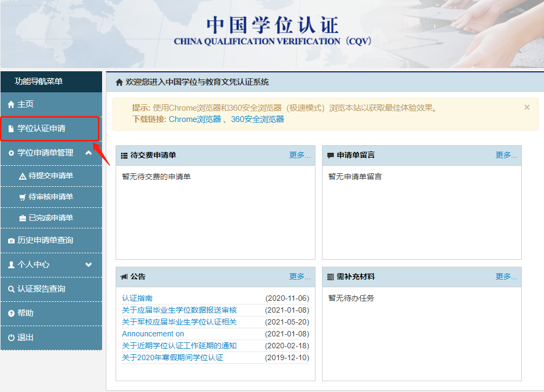Click the date (2020-02-18)

pyautogui.click(x=287, y=346)
